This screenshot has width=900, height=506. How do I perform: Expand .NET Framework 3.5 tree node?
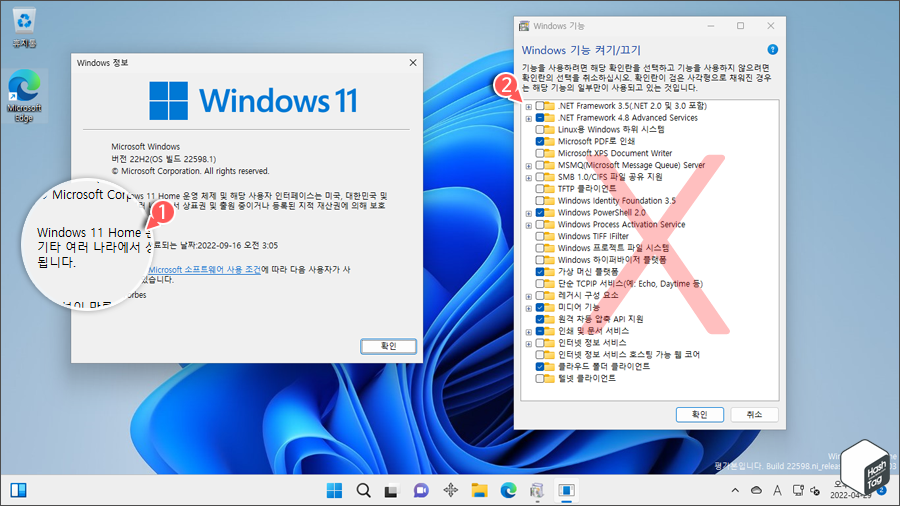[529, 107]
